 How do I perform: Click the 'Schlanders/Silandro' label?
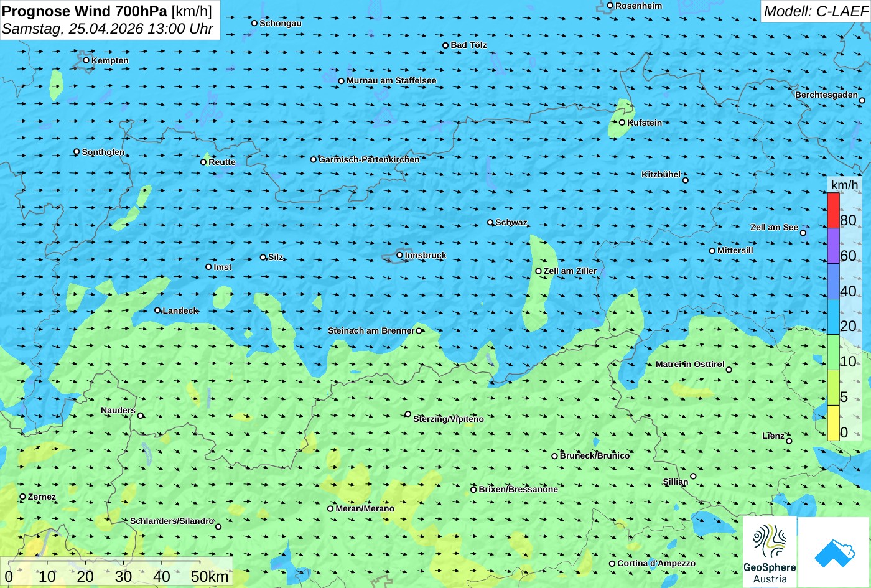pyautogui.click(x=172, y=521)
